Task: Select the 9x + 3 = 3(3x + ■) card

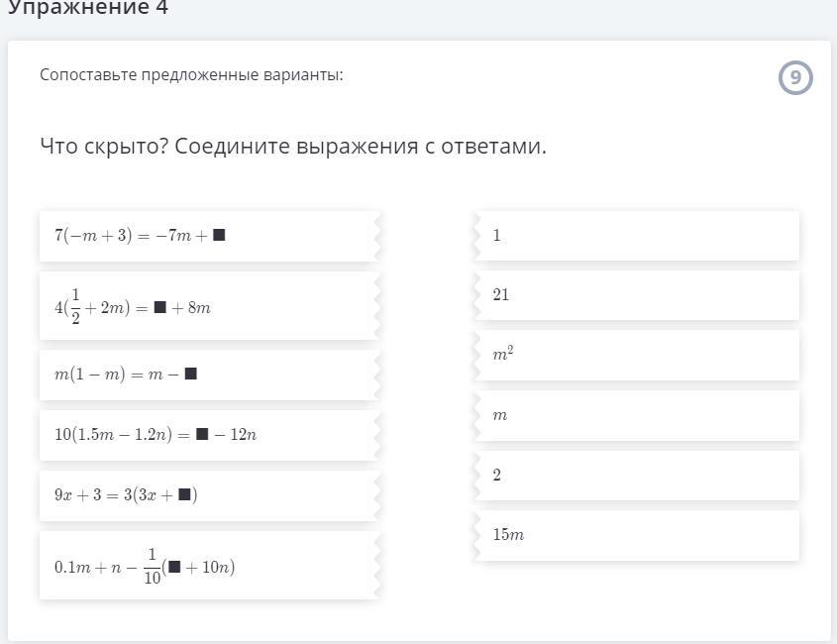Action: click(210, 495)
